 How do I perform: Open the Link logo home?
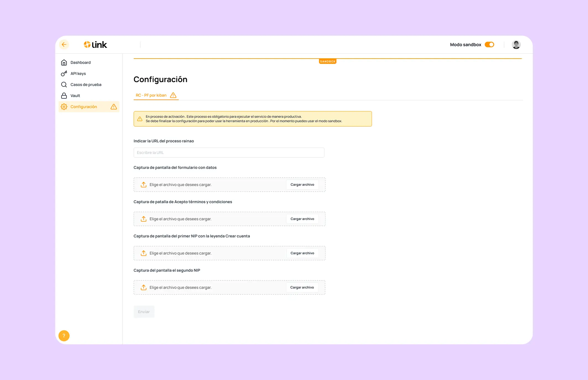point(95,44)
